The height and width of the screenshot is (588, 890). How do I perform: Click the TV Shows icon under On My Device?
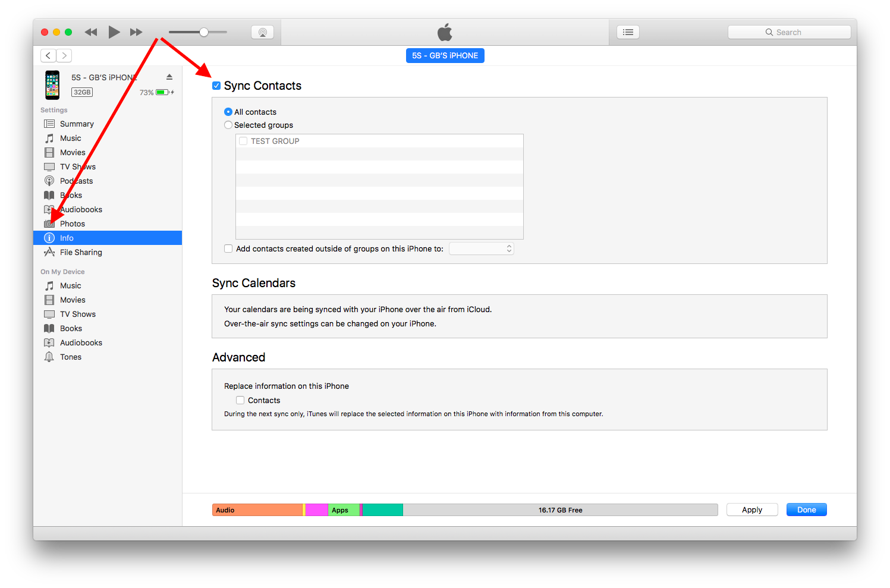(49, 314)
